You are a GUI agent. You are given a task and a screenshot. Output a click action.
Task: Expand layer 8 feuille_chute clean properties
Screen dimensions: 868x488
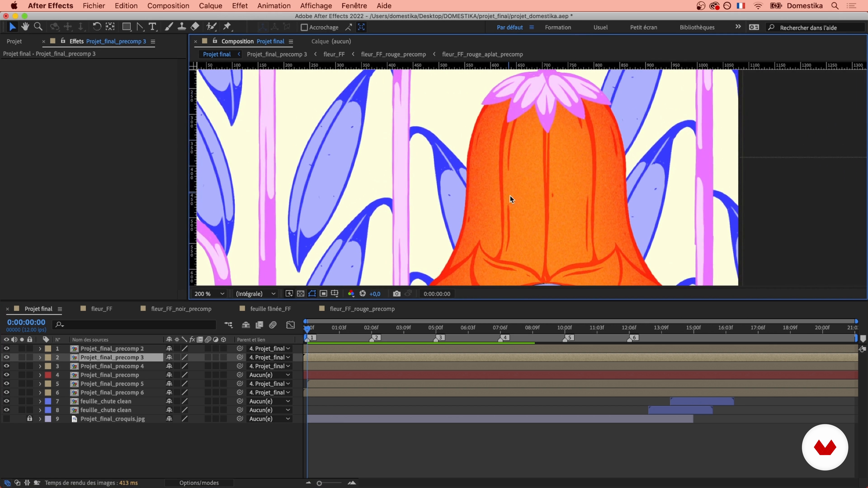[40, 410]
